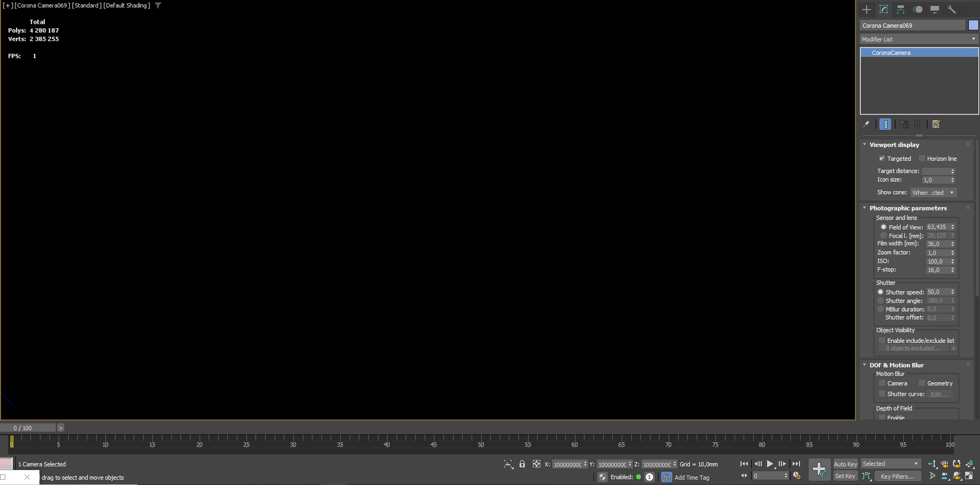Toggle Isolate Selection icon
980x485 pixels.
[508, 464]
